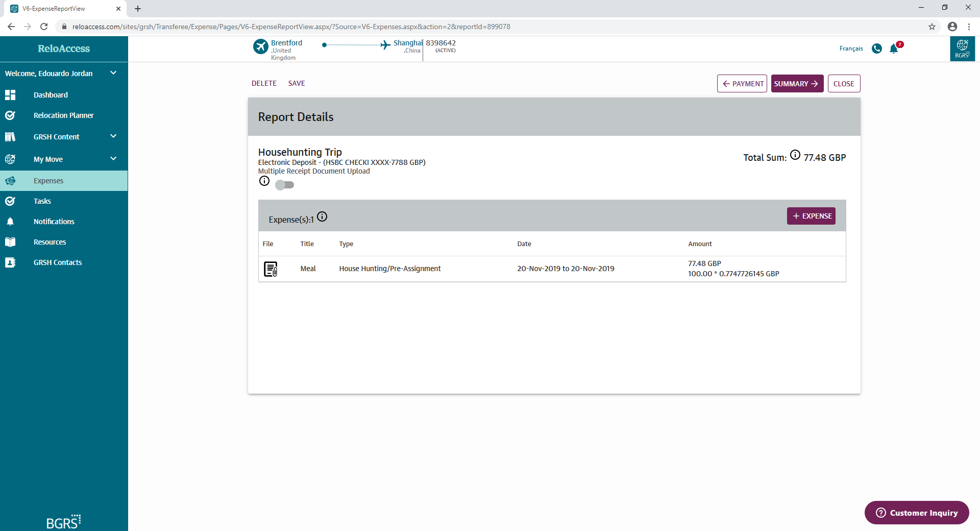Open the notification bell with 7 badge
The image size is (980, 531).
(895, 48)
